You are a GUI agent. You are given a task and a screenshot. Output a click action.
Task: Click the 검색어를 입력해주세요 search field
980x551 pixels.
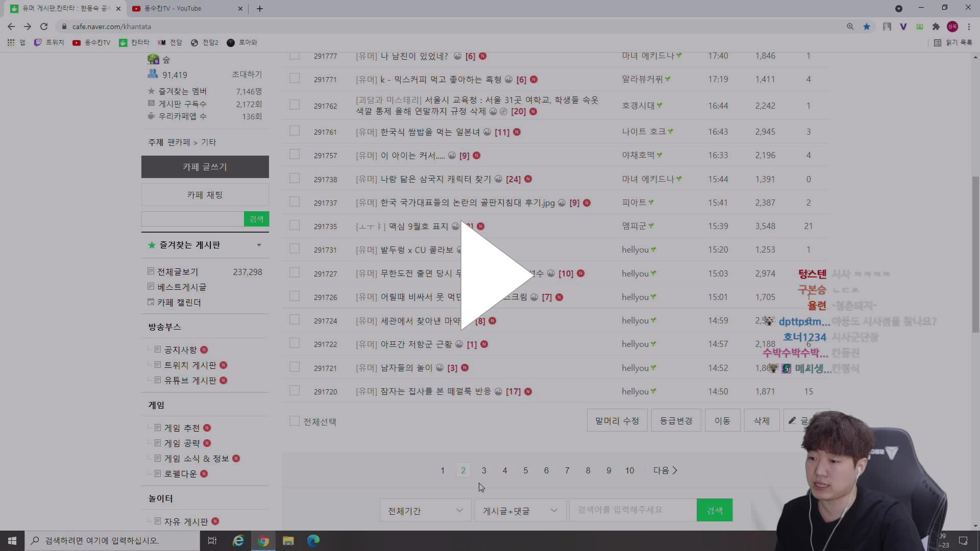click(x=632, y=510)
